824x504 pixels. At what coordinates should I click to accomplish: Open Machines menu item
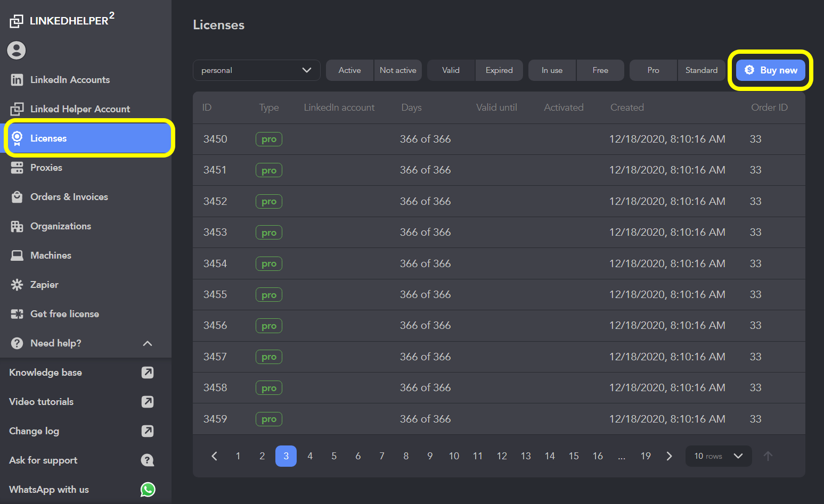click(86, 255)
